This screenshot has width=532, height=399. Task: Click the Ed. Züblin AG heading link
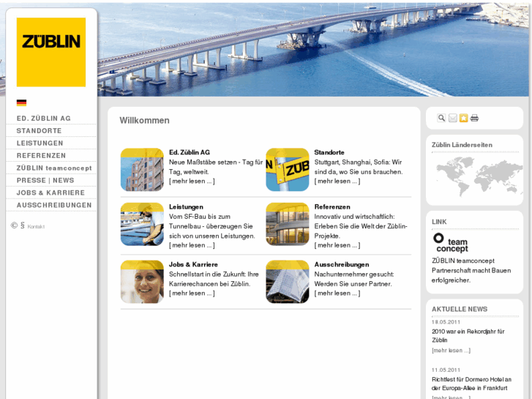coord(190,152)
